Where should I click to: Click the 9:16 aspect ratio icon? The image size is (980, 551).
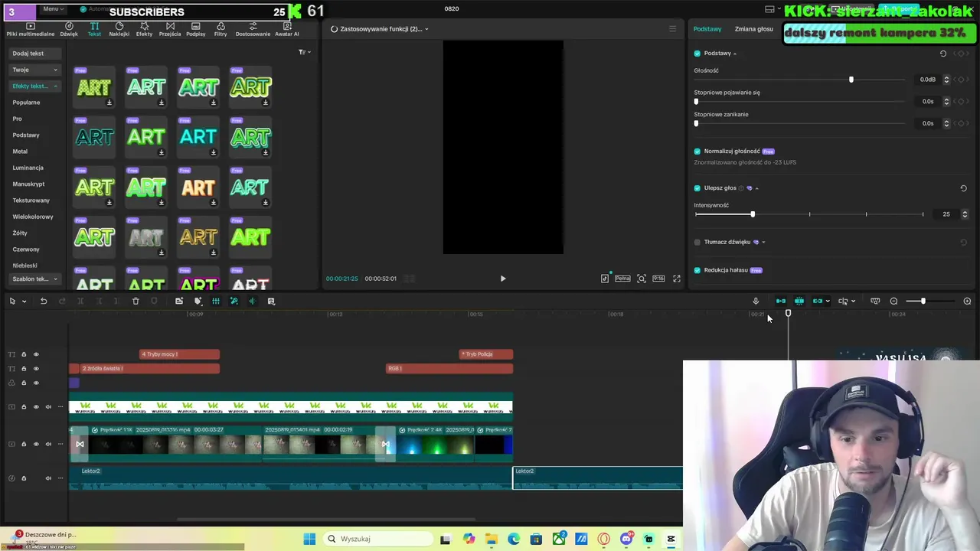pyautogui.click(x=658, y=279)
